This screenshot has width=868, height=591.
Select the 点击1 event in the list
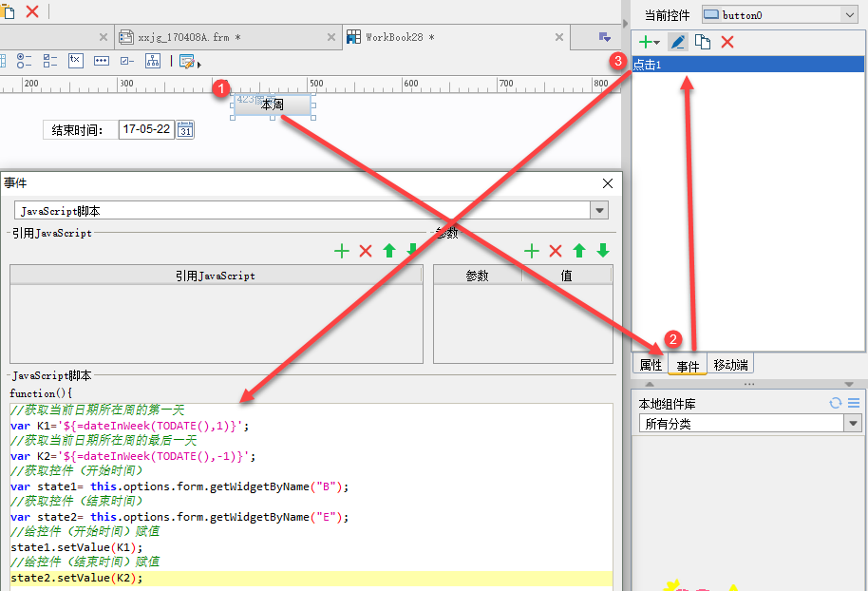pyautogui.click(x=748, y=65)
